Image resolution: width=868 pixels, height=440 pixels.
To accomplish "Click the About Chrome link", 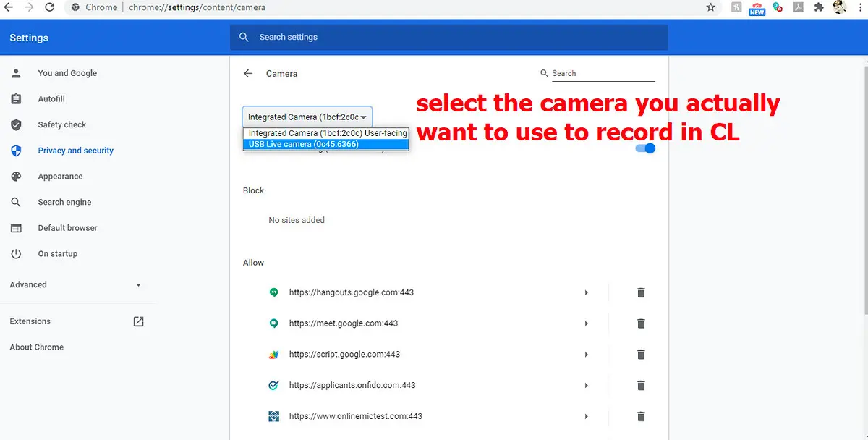I will (36, 347).
